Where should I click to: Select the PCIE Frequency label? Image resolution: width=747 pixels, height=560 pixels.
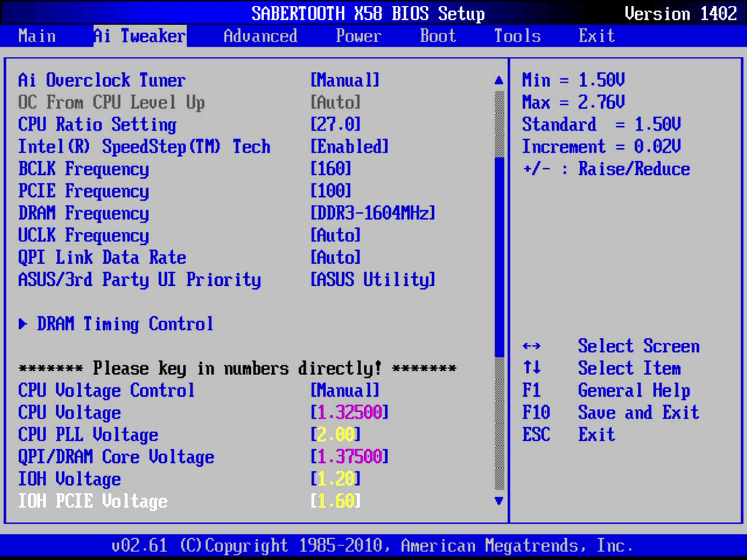click(x=83, y=192)
